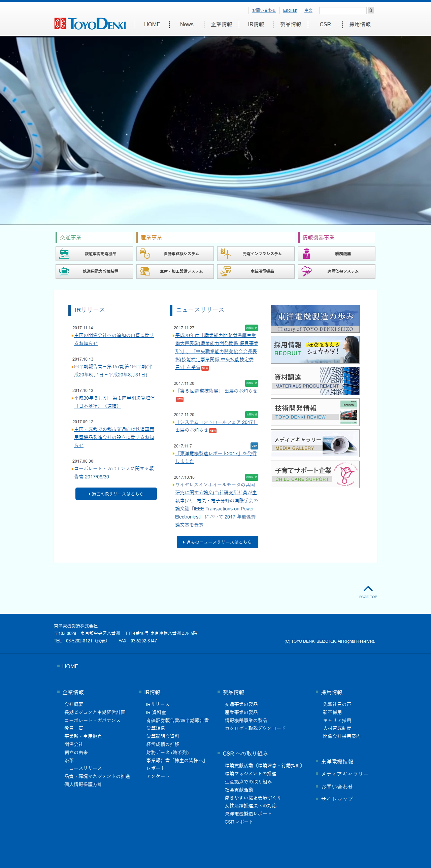The width and height of the screenshot is (431, 868).
Task: Click footer HOME link
Action: [x=70, y=667]
